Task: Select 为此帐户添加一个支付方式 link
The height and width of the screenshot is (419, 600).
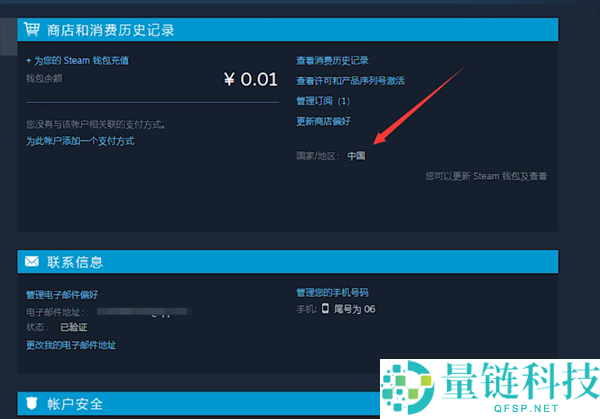Action: coord(80,141)
